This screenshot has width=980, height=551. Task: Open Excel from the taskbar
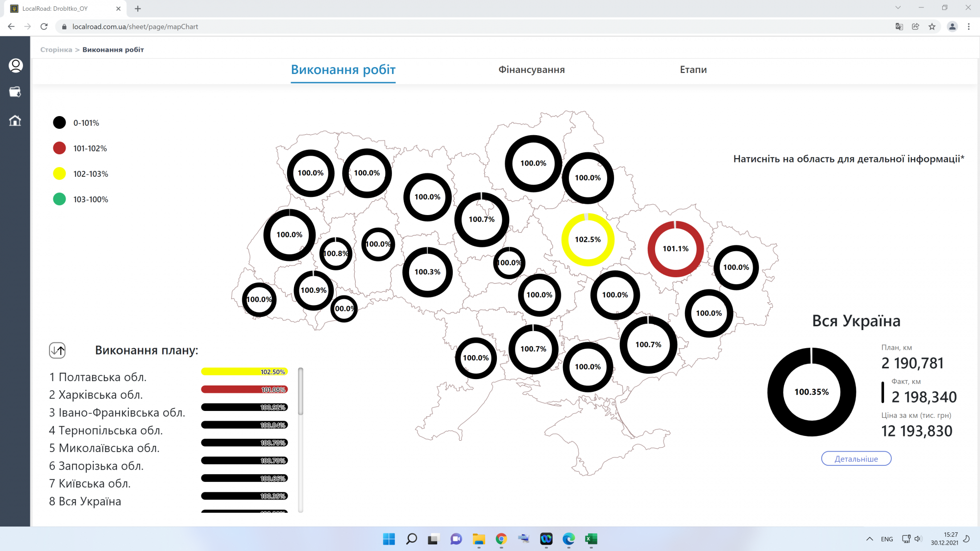[591, 539]
